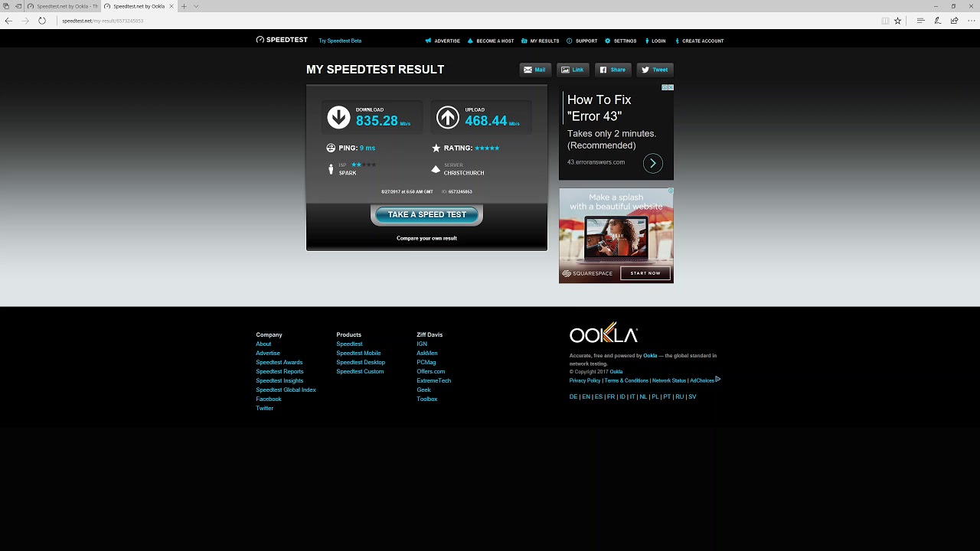
Task: Click the Link share button
Action: [573, 70]
